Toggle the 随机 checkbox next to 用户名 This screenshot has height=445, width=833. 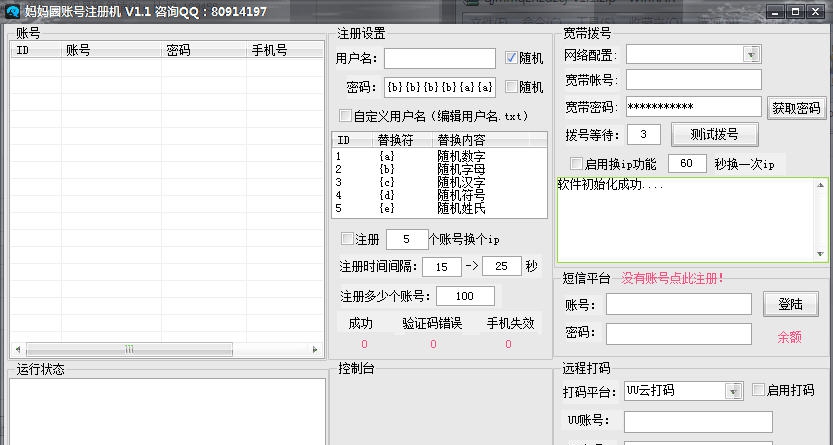pyautogui.click(x=511, y=58)
